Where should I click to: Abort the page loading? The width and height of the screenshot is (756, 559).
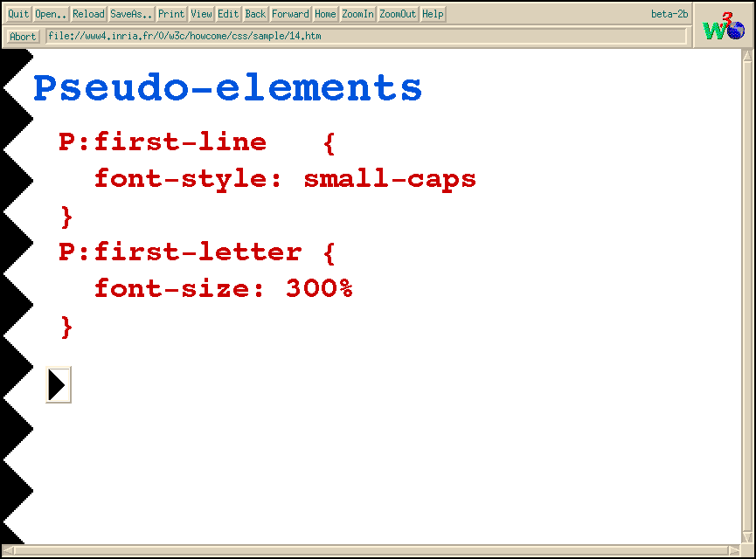click(x=23, y=37)
